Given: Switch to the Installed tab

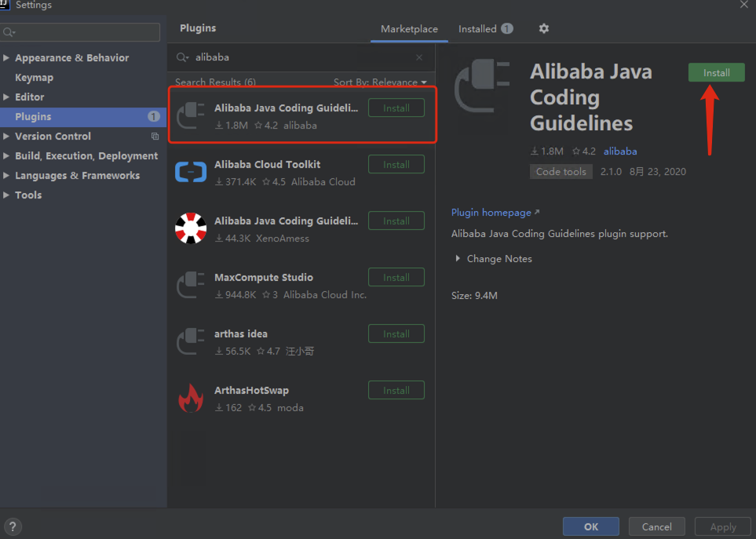Looking at the screenshot, I should [485, 29].
